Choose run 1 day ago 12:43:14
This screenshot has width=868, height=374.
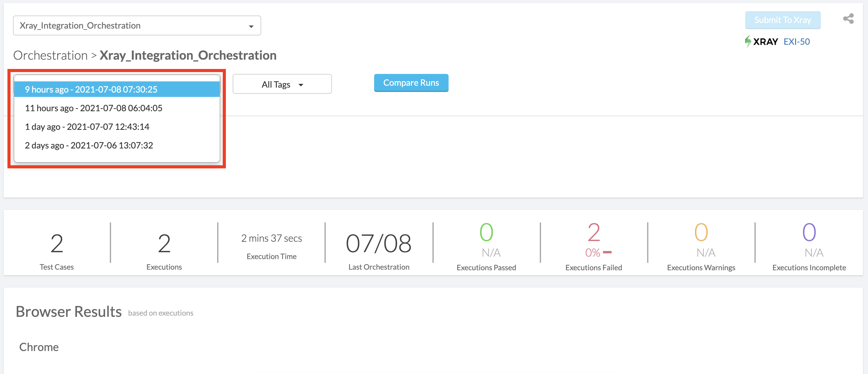pos(117,126)
